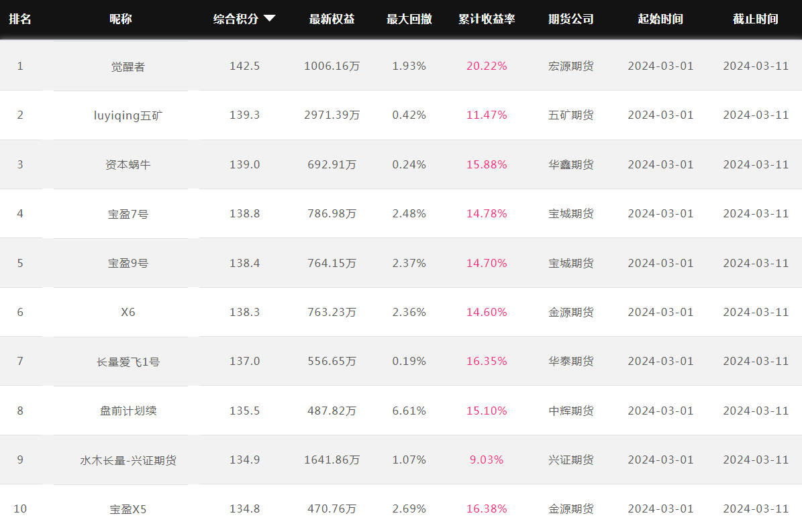Viewport: 802px width, 532px height.
Task: Select the return rate 15.10%
Action: pyautogui.click(x=487, y=411)
